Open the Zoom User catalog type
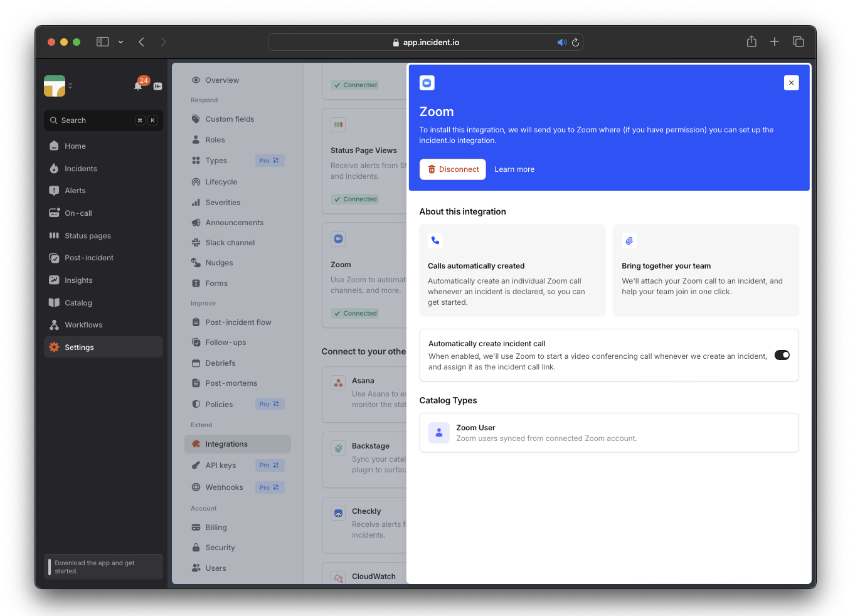The height and width of the screenshot is (616, 855). (609, 433)
